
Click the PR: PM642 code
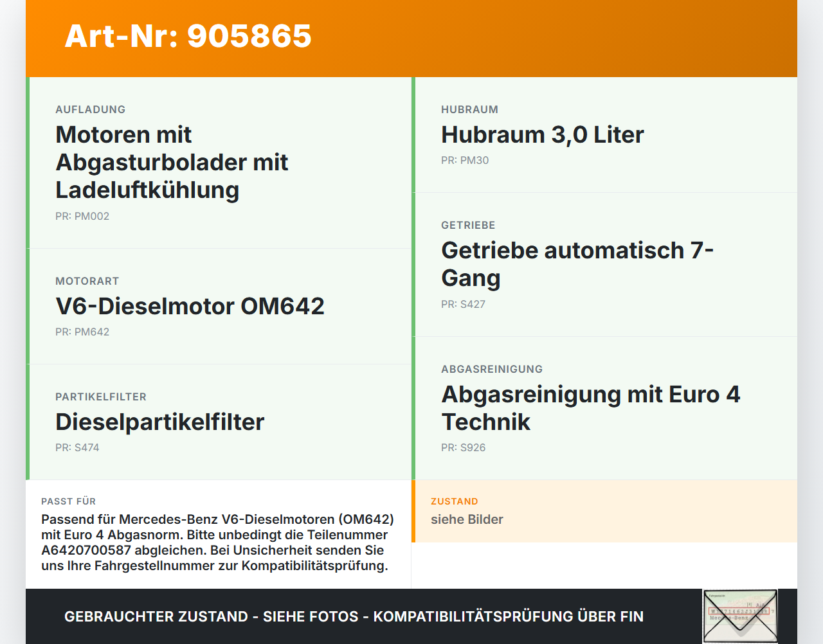click(x=82, y=332)
